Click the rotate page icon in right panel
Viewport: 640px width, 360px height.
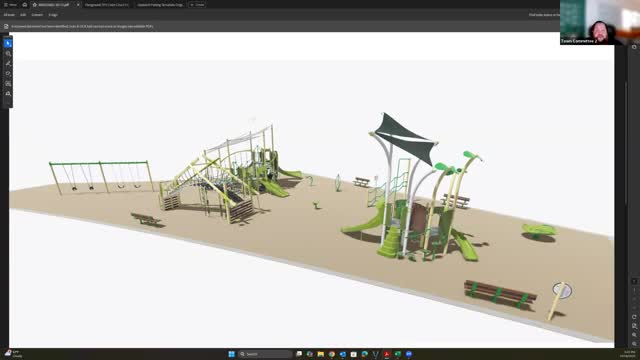tap(634, 317)
